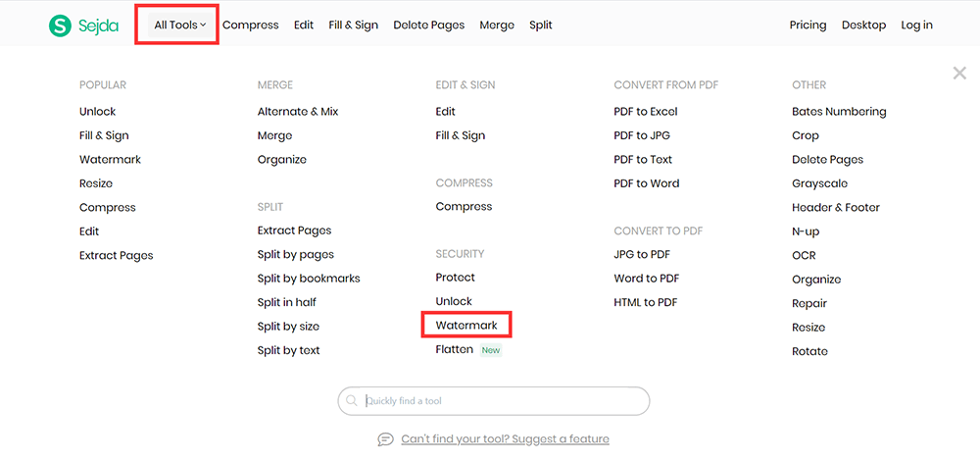Go to the Pricing page
Viewport: 980px width, 461px height.
pyautogui.click(x=808, y=26)
